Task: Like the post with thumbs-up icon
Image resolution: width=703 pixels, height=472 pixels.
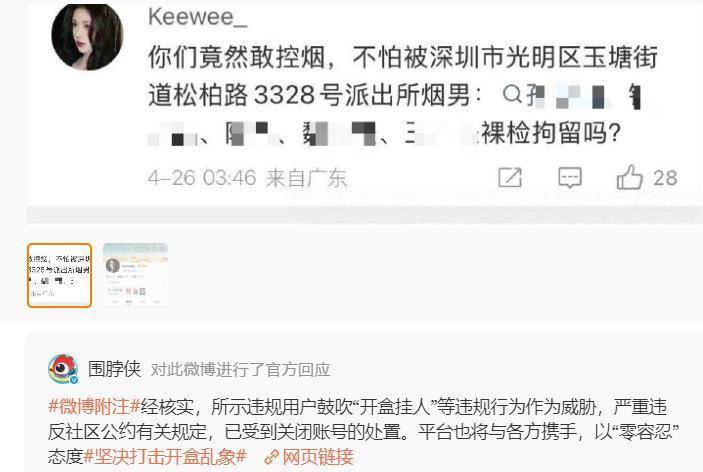Action: [629, 177]
